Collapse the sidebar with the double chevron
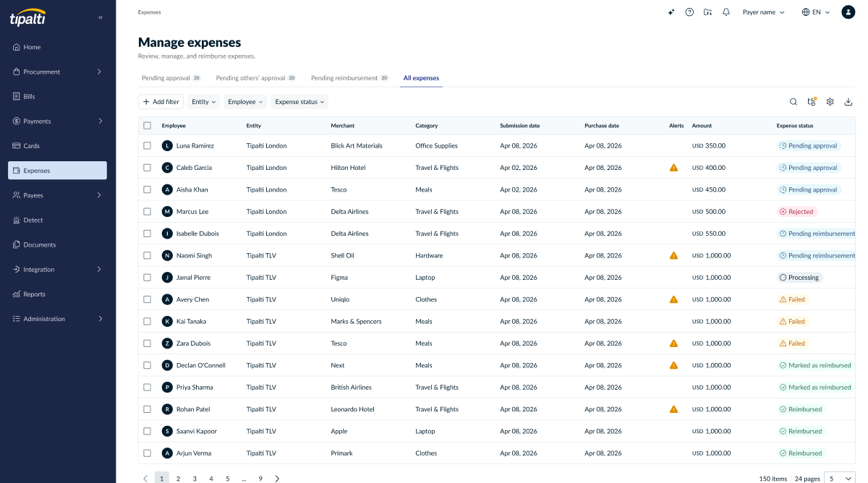Screen dimensions: 868x483 101,17
